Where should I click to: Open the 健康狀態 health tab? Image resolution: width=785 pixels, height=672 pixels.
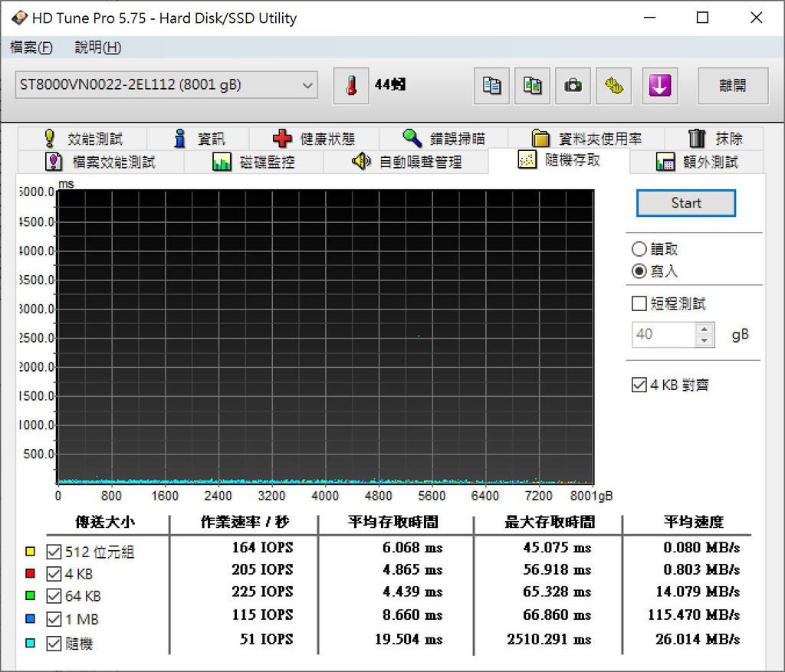[314, 138]
